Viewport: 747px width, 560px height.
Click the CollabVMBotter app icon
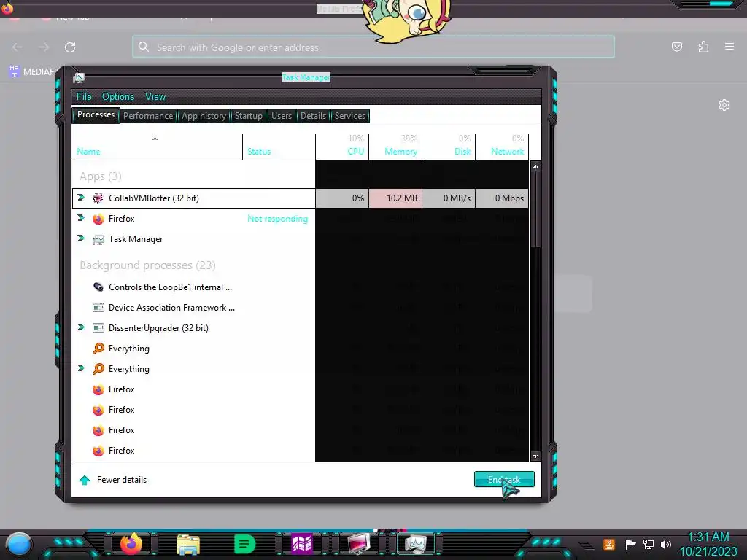point(98,198)
